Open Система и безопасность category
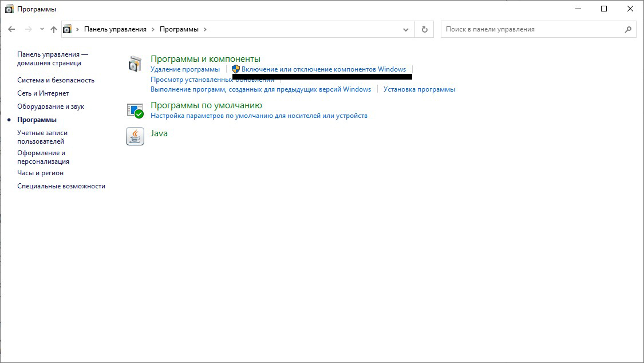The height and width of the screenshot is (363, 644). coord(56,80)
